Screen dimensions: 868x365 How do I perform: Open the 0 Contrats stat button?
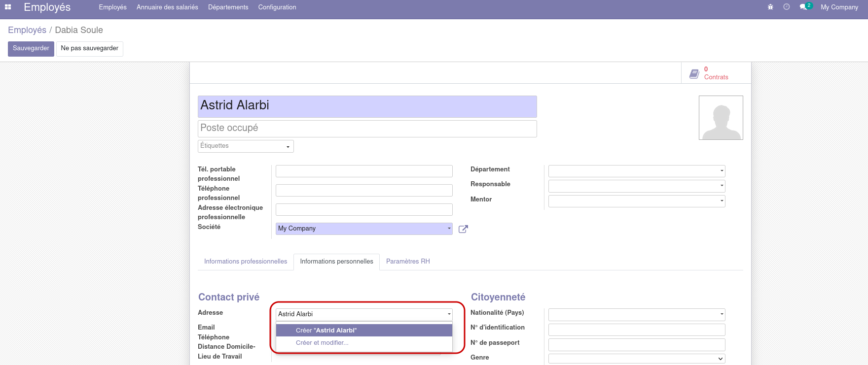click(716, 73)
